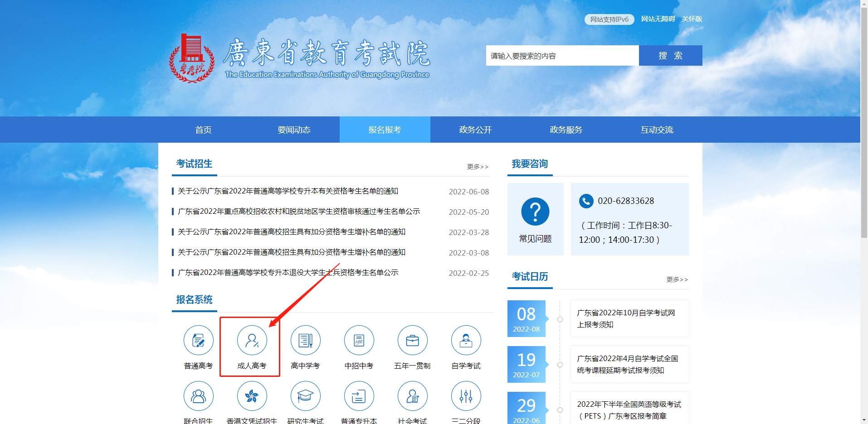The image size is (868, 424).
Task: Click the 搜索 search button
Action: 670,55
